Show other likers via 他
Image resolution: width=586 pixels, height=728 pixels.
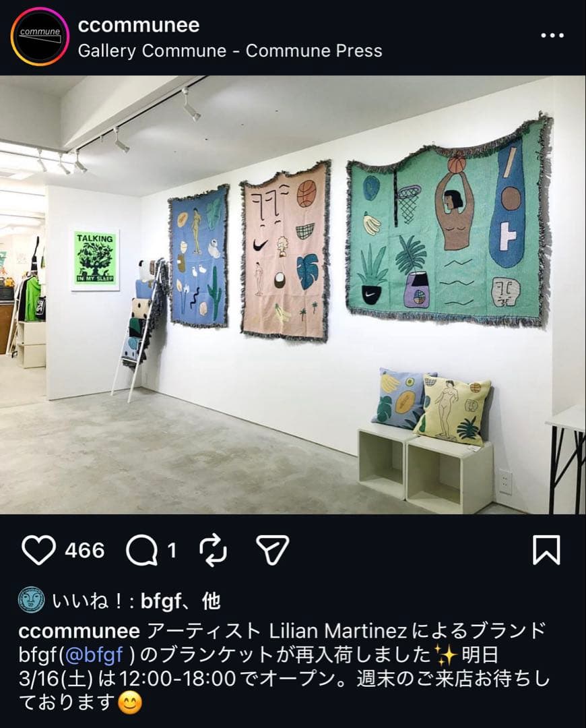211,602
